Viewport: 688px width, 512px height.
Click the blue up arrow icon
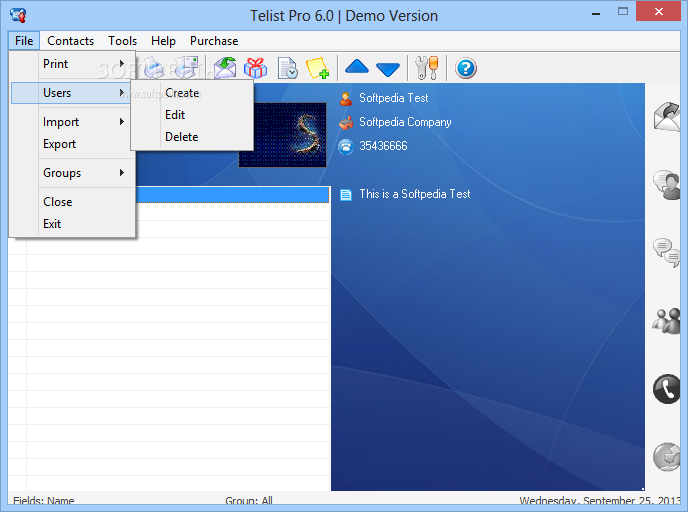(x=357, y=67)
